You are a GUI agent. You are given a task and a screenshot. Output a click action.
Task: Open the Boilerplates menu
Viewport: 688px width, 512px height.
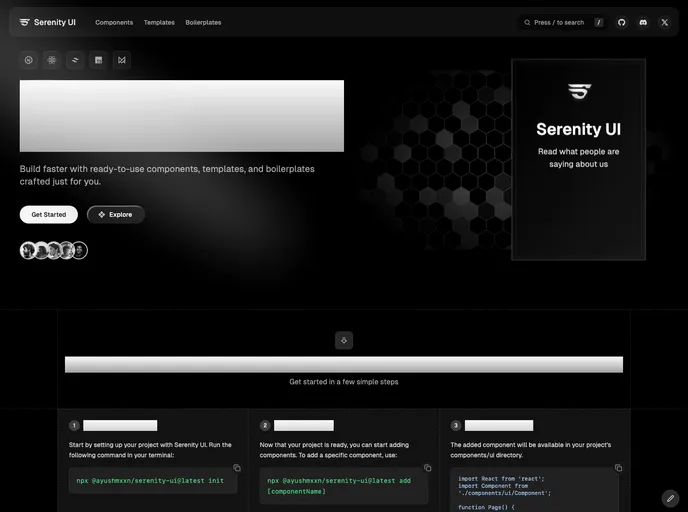203,22
